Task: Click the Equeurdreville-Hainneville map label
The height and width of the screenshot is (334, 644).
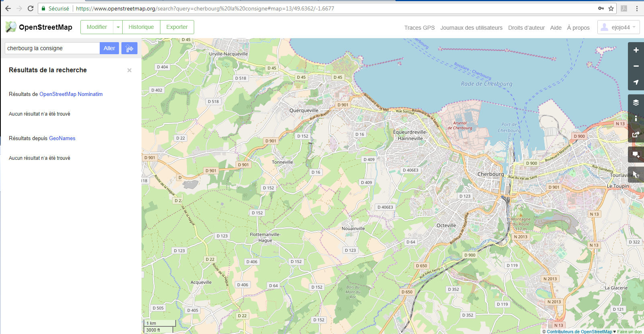Action: tap(410, 135)
